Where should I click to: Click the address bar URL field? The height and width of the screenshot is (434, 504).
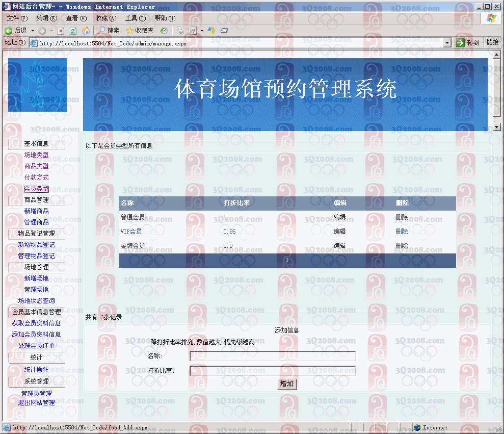pos(241,43)
